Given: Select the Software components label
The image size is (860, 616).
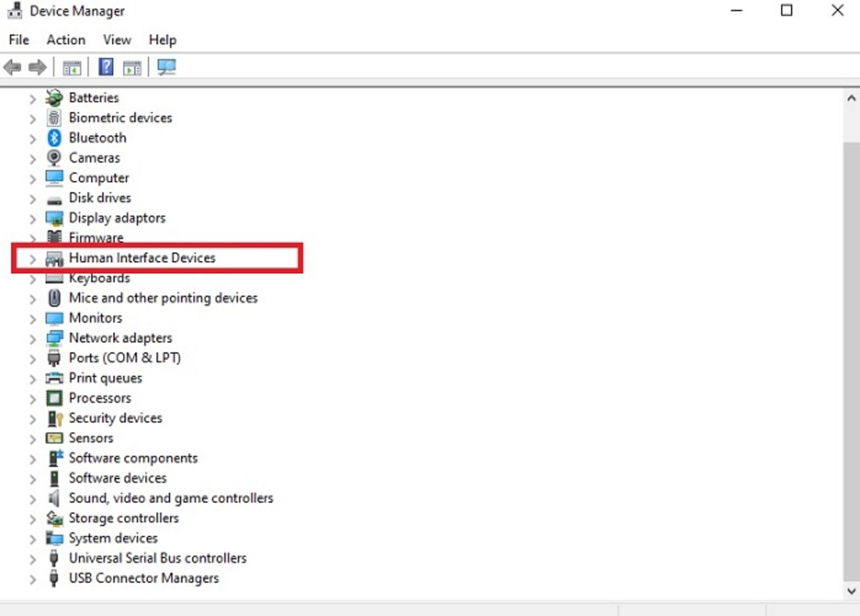Looking at the screenshot, I should tap(133, 458).
